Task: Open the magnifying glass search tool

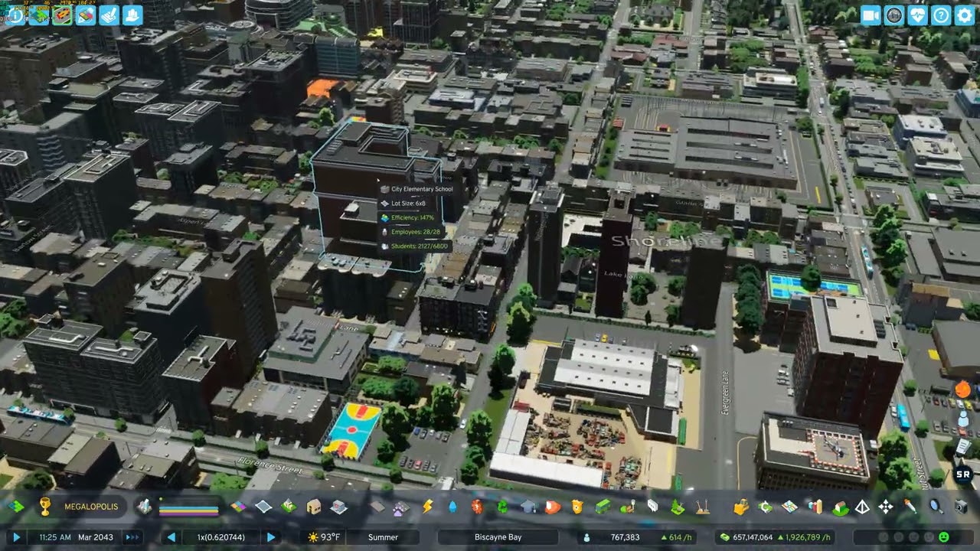Action: tap(936, 507)
